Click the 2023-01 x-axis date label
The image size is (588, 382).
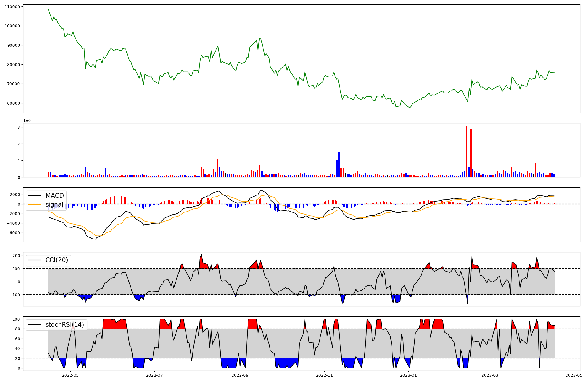408,375
